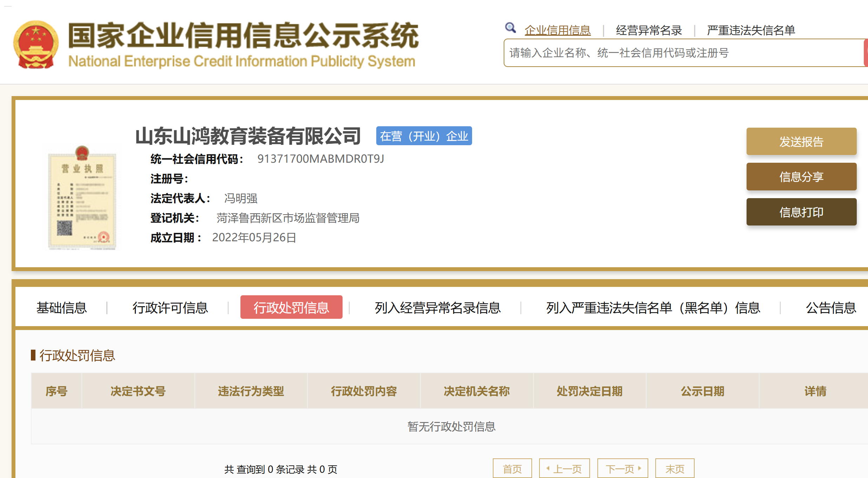Open the 列入经营异常名录信息 tab
The image size is (868, 478).
437,308
